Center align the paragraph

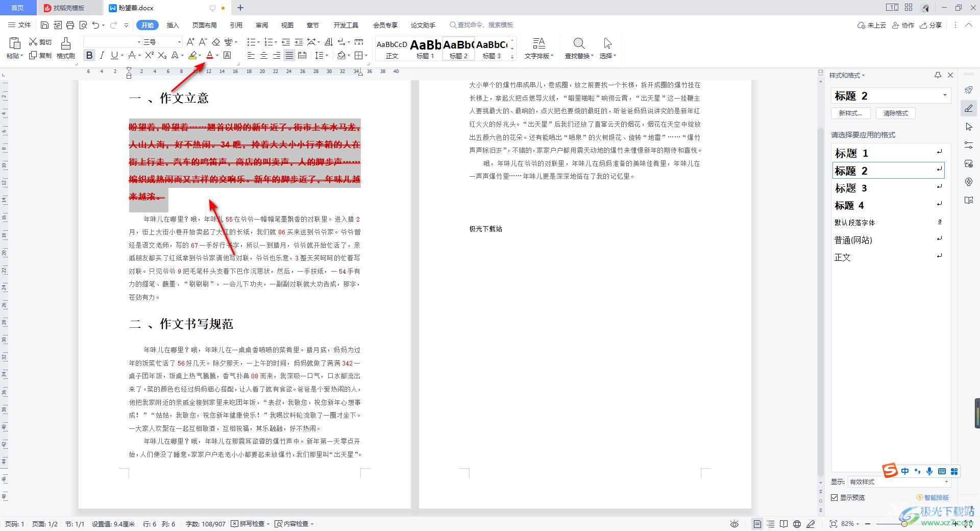coord(263,55)
